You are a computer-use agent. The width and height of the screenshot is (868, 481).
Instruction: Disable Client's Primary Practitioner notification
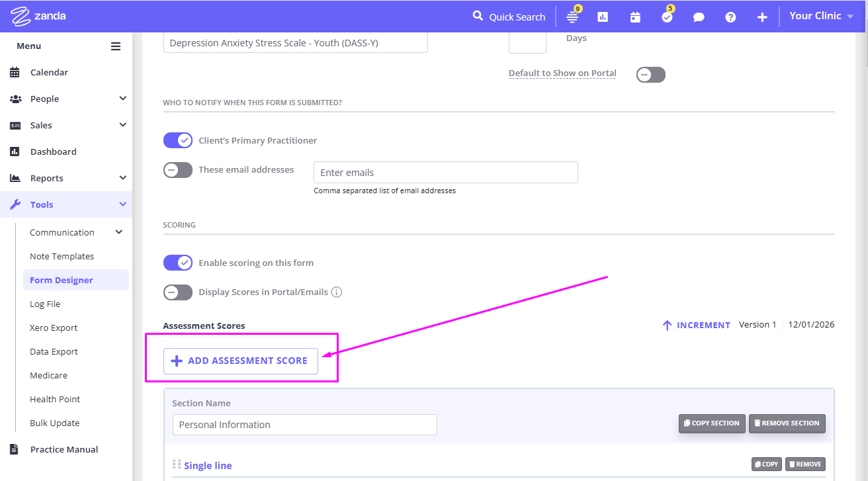177,140
